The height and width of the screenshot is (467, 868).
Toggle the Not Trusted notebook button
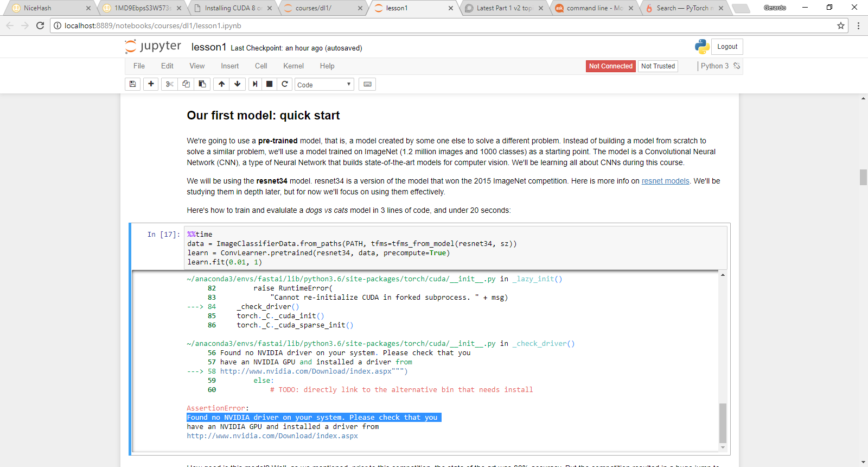(x=658, y=66)
